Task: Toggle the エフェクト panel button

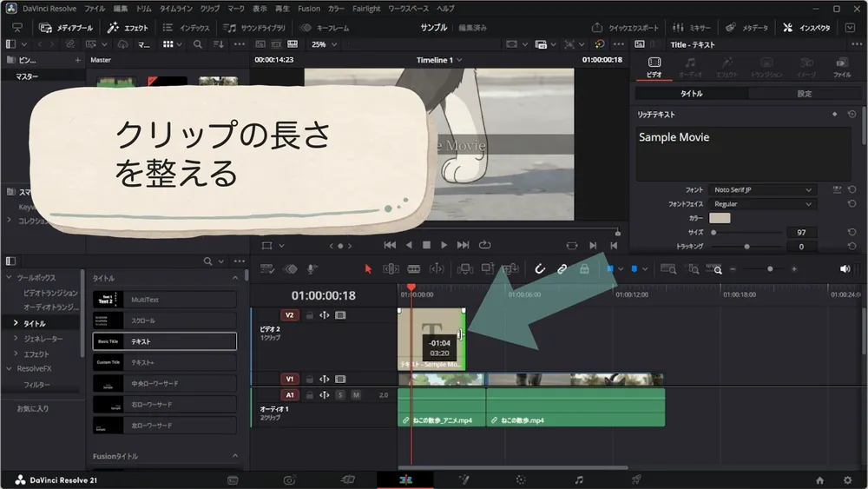Action: (x=128, y=28)
